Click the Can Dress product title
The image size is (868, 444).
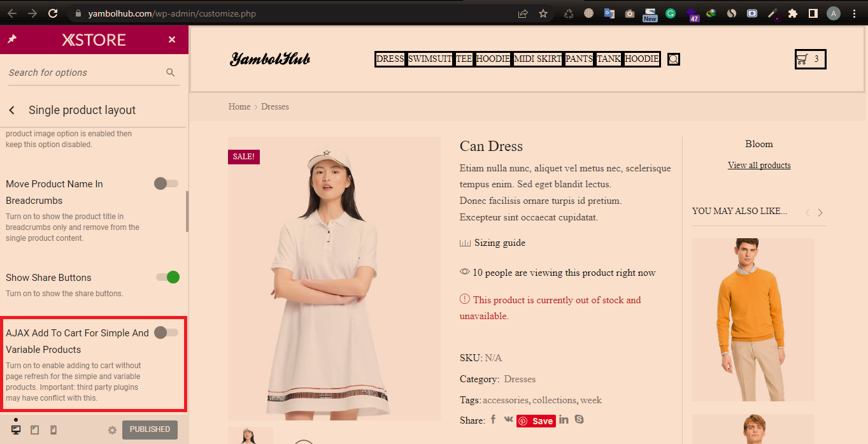click(491, 147)
